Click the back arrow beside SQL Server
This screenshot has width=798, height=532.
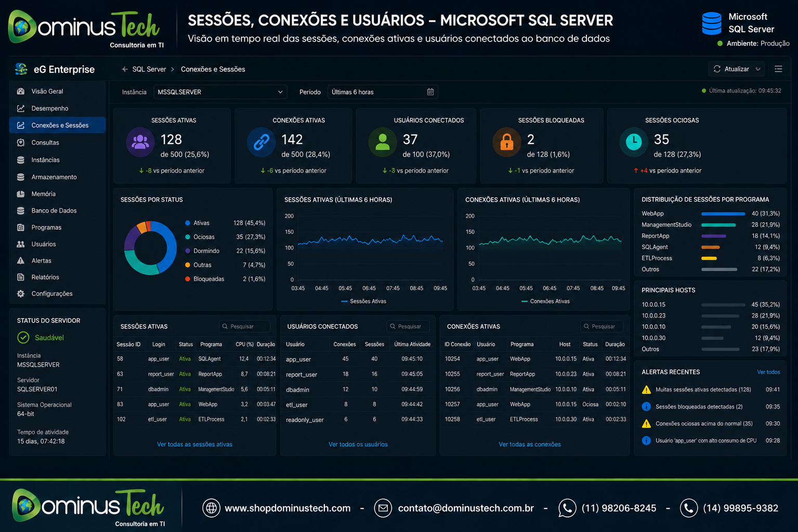click(x=125, y=69)
